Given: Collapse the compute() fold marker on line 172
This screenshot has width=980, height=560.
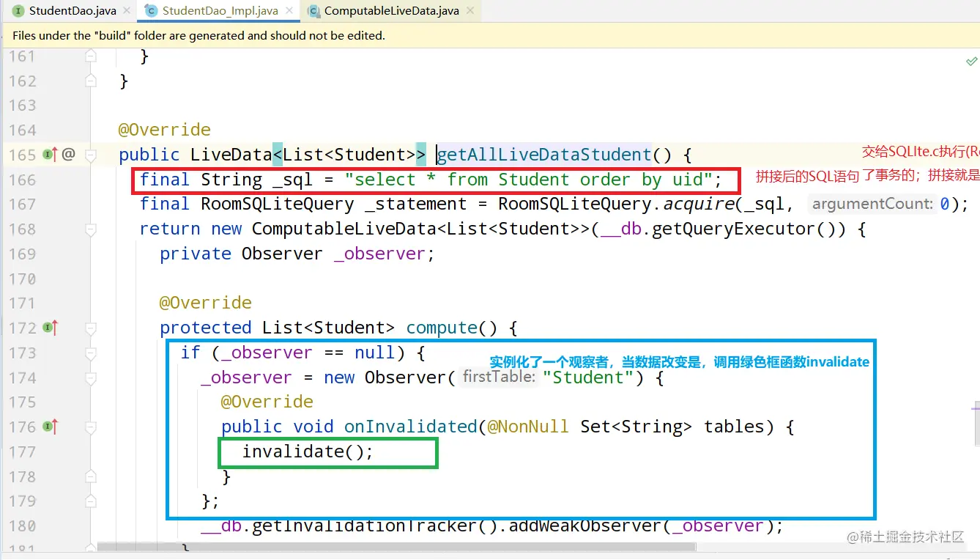Looking at the screenshot, I should (x=90, y=328).
